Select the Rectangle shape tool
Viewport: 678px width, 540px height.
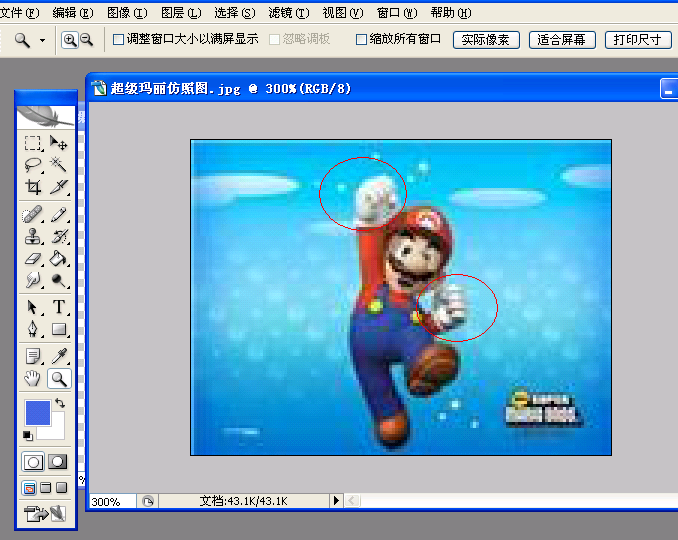tap(58, 329)
